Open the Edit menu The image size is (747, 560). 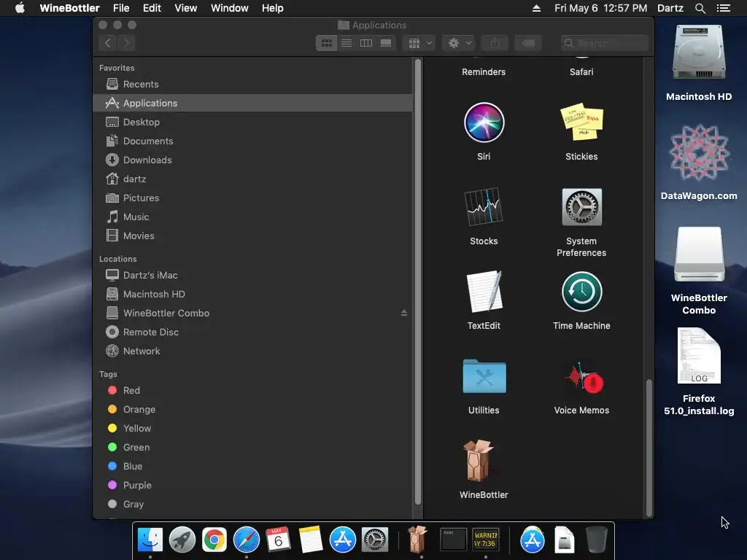pyautogui.click(x=152, y=8)
